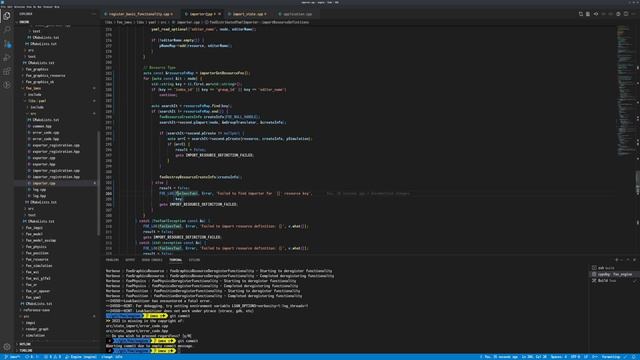
Task: Change line endings via LF
Action: click(586, 357)
